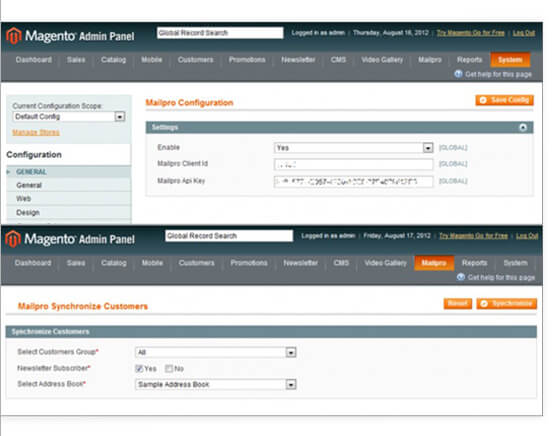The image size is (555, 436).
Task: Tick the Newsletter Subscriber No checkbox
Action: pos(169,368)
